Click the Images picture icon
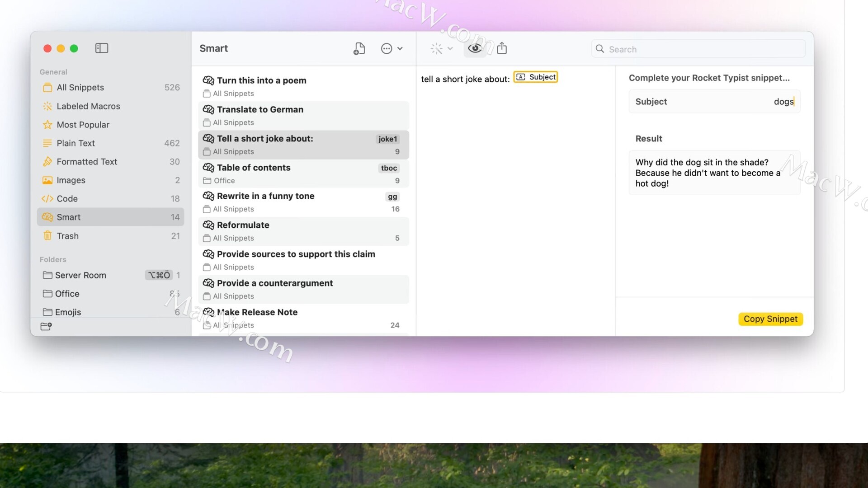 point(47,180)
